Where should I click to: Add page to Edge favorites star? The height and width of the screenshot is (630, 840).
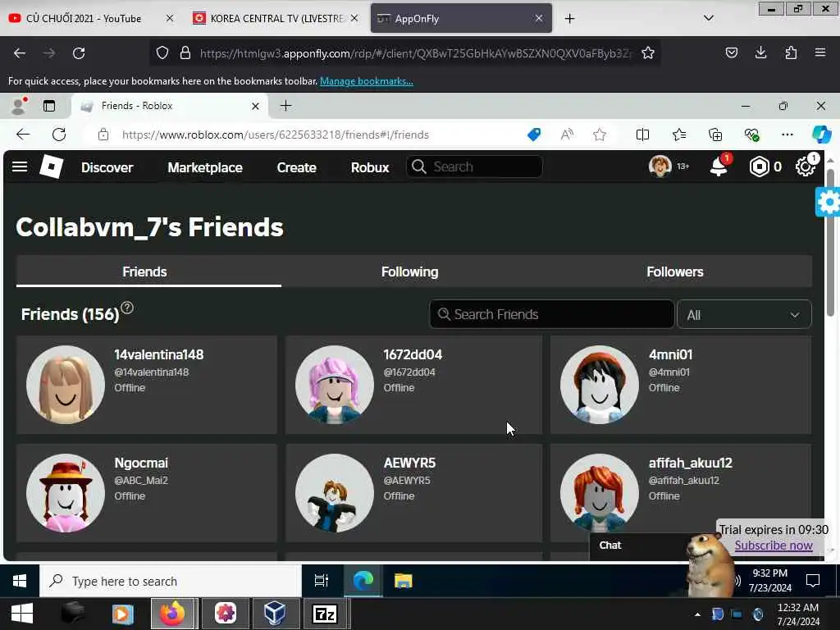[x=600, y=135]
